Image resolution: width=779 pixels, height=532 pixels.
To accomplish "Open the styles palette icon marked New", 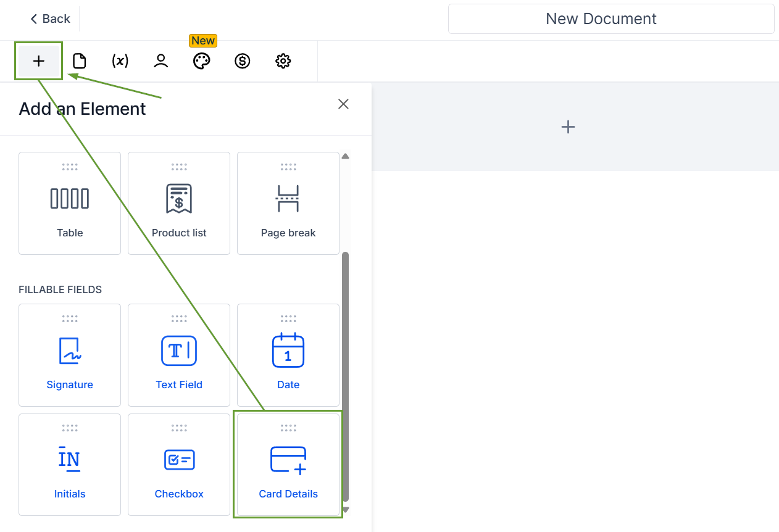I will (x=202, y=61).
